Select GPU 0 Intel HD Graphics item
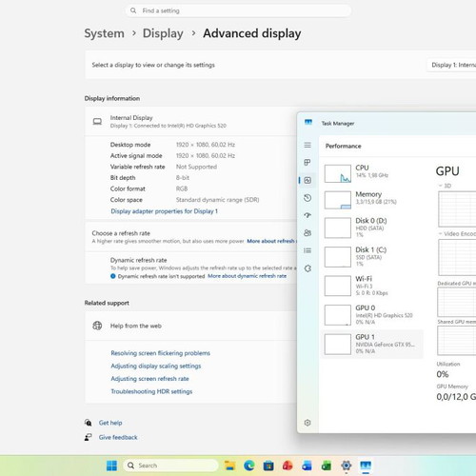The width and height of the screenshot is (476, 476). pos(372,315)
